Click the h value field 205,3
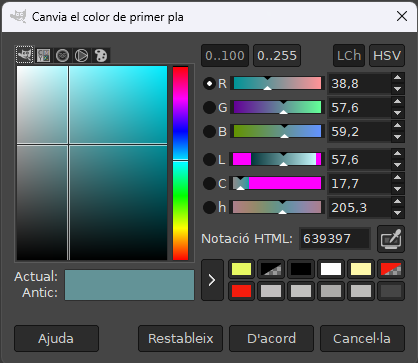Image resolution: width=418 pixels, height=363 pixels. (359, 207)
